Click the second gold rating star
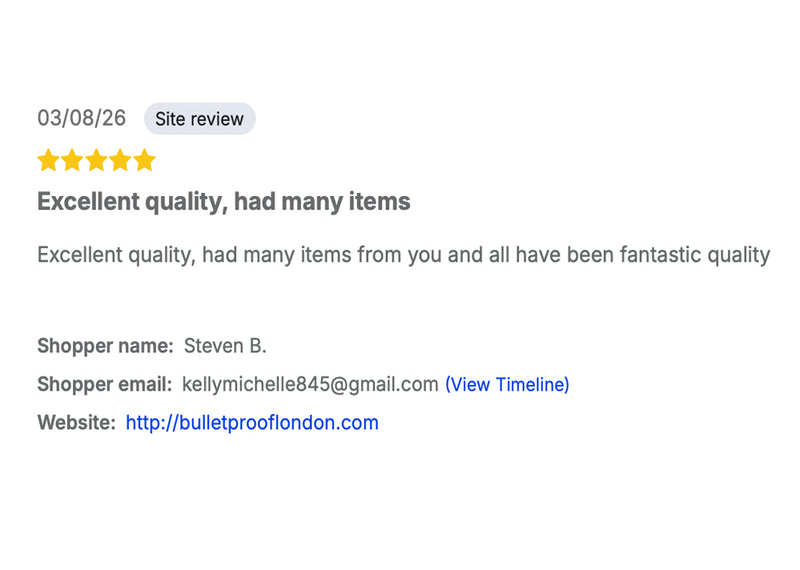800x570 pixels. point(72,160)
